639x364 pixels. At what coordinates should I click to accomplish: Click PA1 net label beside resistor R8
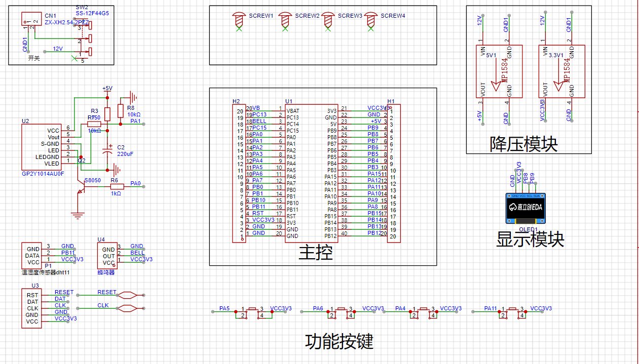[x=135, y=121]
